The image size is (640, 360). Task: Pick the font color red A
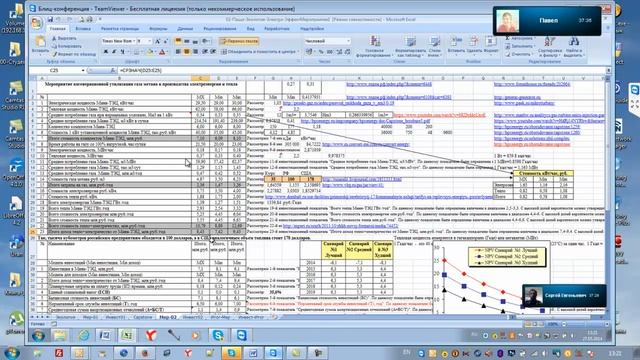(x=162, y=52)
